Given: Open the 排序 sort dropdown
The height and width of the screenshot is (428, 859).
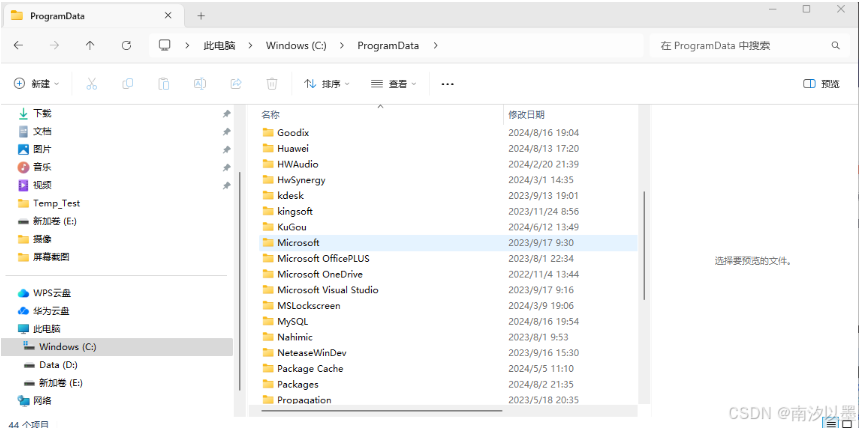Looking at the screenshot, I should click(326, 84).
